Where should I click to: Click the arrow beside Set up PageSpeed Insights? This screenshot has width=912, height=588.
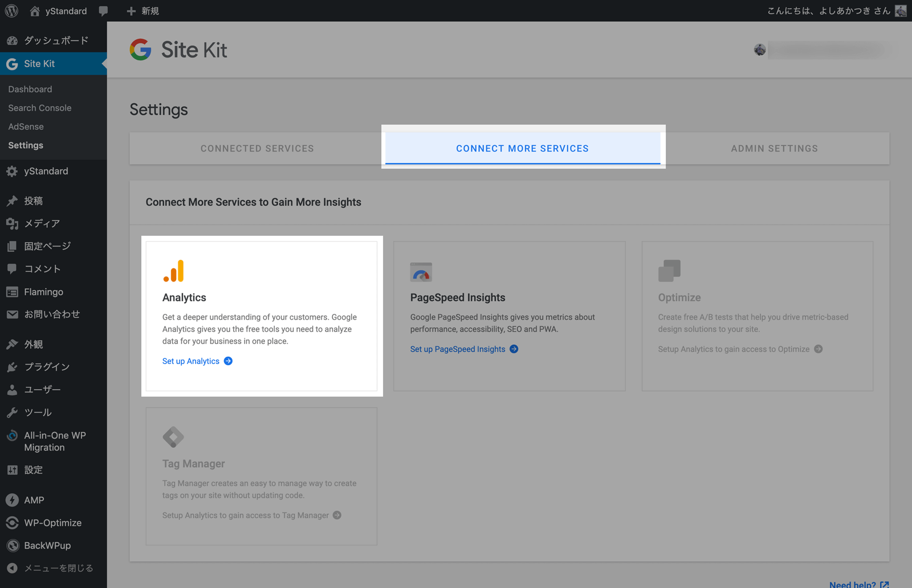514,349
